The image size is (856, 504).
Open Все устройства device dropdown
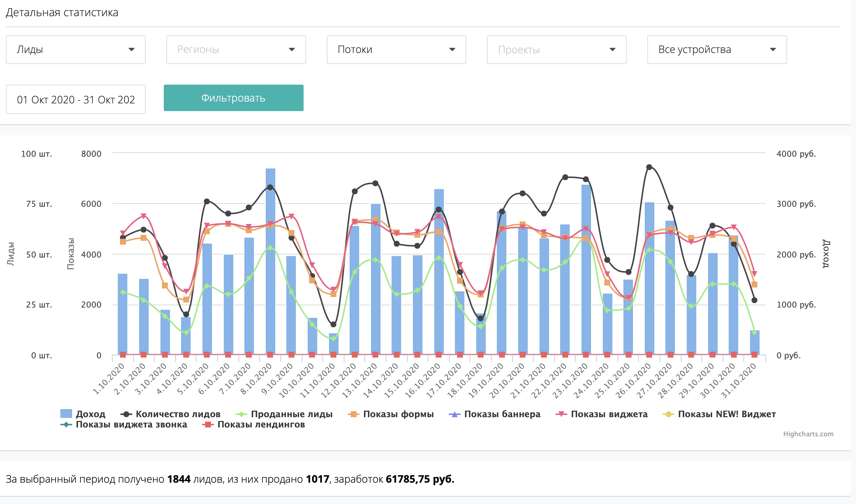coord(717,50)
